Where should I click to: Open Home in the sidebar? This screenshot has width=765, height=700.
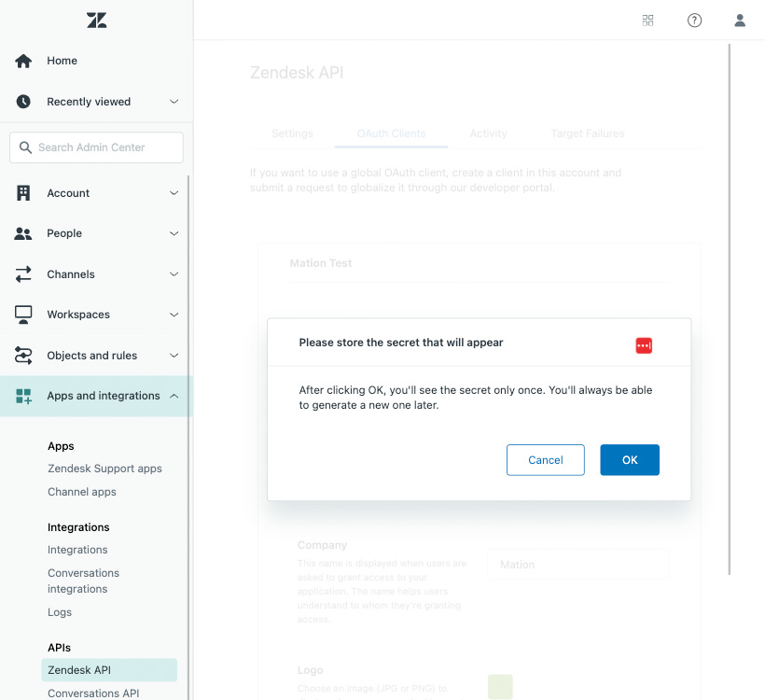pos(62,61)
